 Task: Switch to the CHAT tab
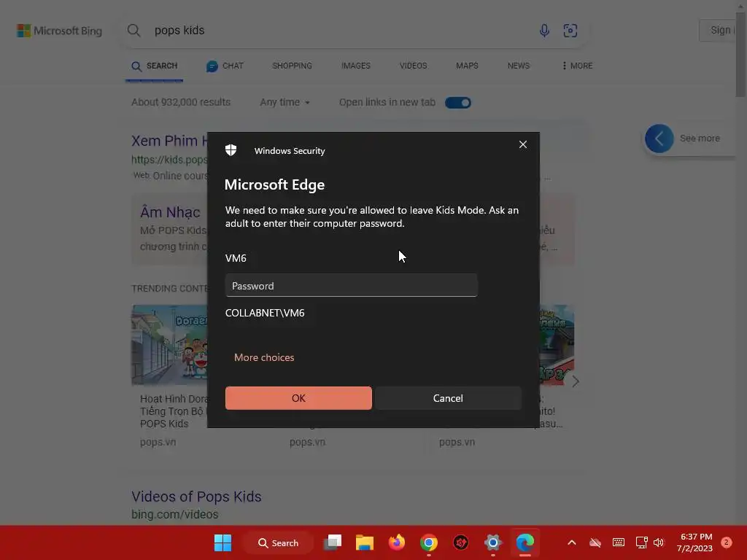coord(225,66)
